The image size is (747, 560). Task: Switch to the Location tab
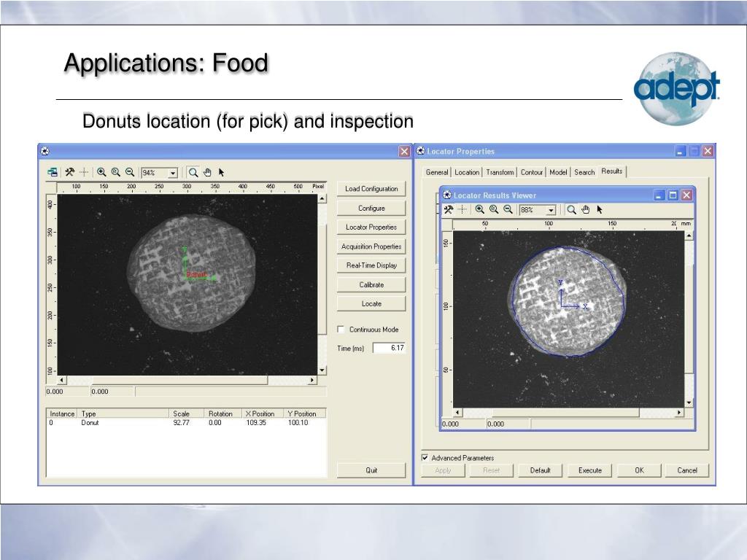point(467,172)
